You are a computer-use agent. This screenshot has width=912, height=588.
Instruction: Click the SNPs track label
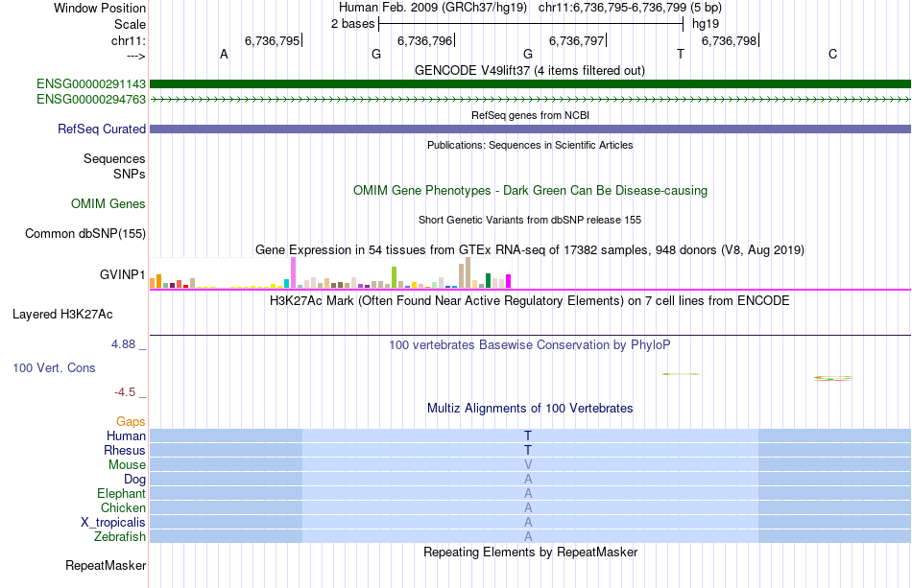[x=130, y=174]
